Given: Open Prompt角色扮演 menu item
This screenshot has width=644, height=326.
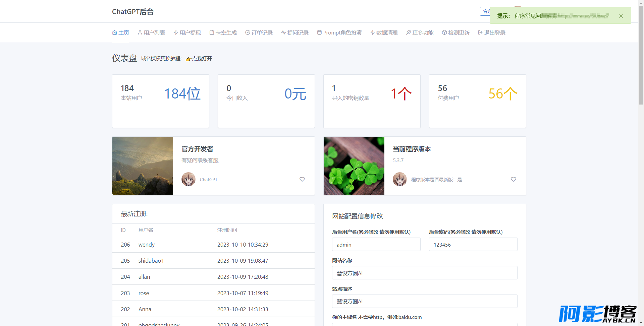Looking at the screenshot, I should tap(339, 32).
